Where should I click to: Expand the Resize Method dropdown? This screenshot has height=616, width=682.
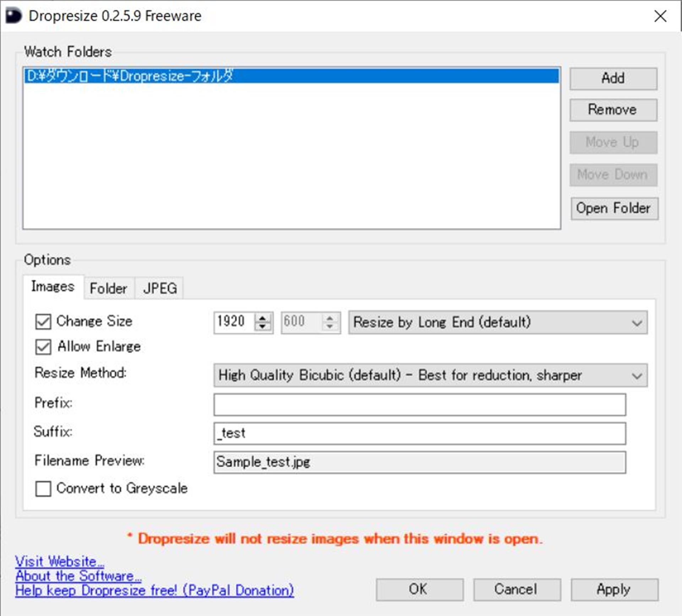430,375
